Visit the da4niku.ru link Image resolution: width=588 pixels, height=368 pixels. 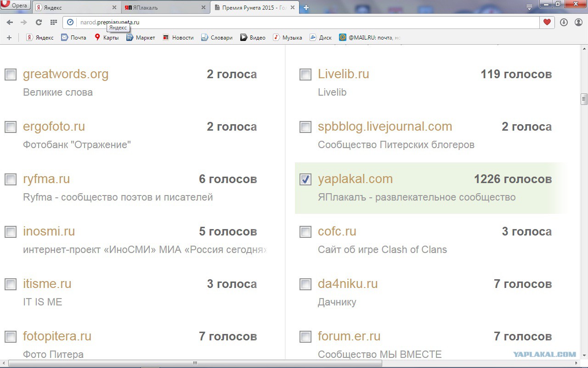[348, 284]
